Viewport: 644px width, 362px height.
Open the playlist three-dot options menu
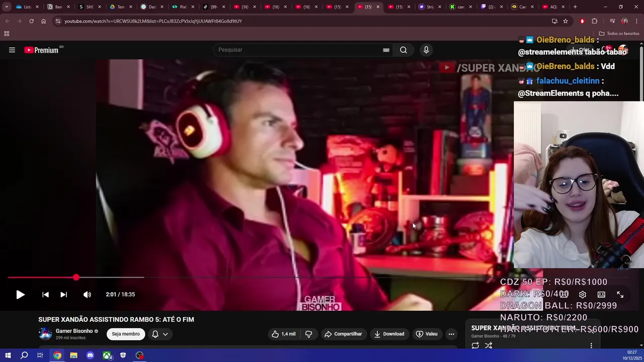click(591, 345)
